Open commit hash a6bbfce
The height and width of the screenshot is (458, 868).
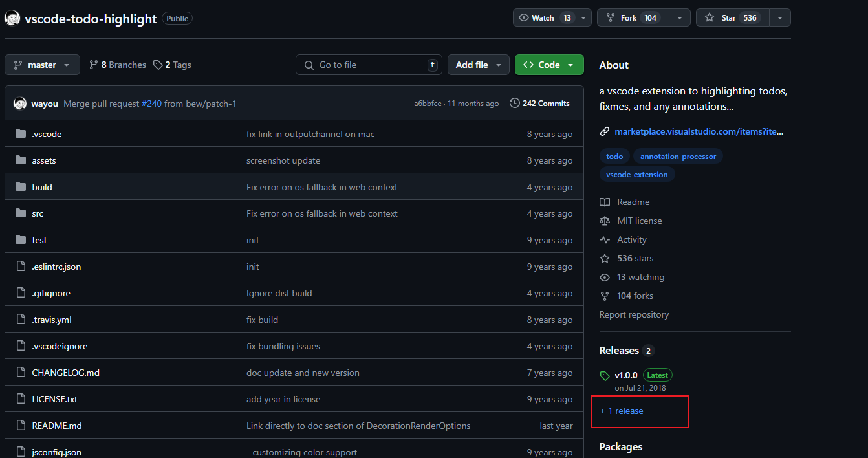(x=428, y=104)
